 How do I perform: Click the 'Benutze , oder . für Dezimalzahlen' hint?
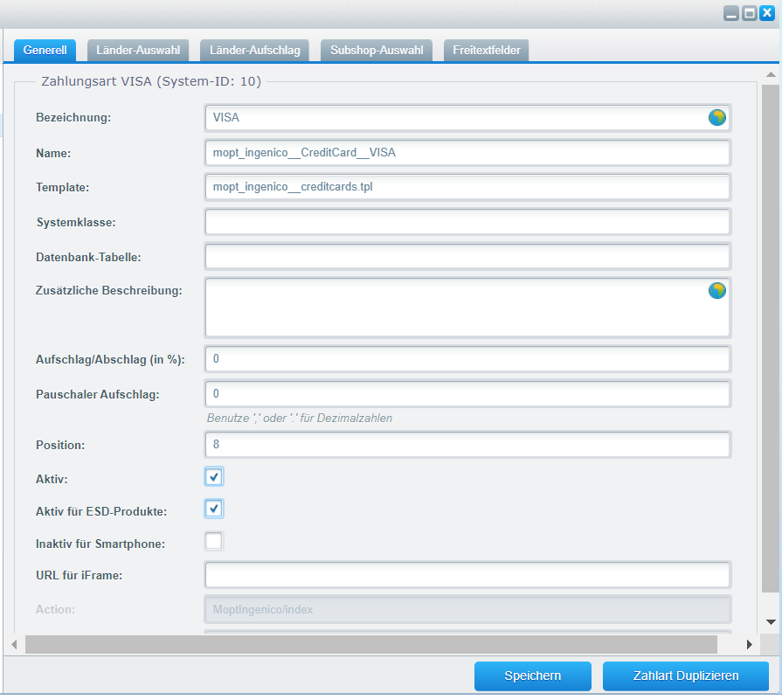[300, 418]
